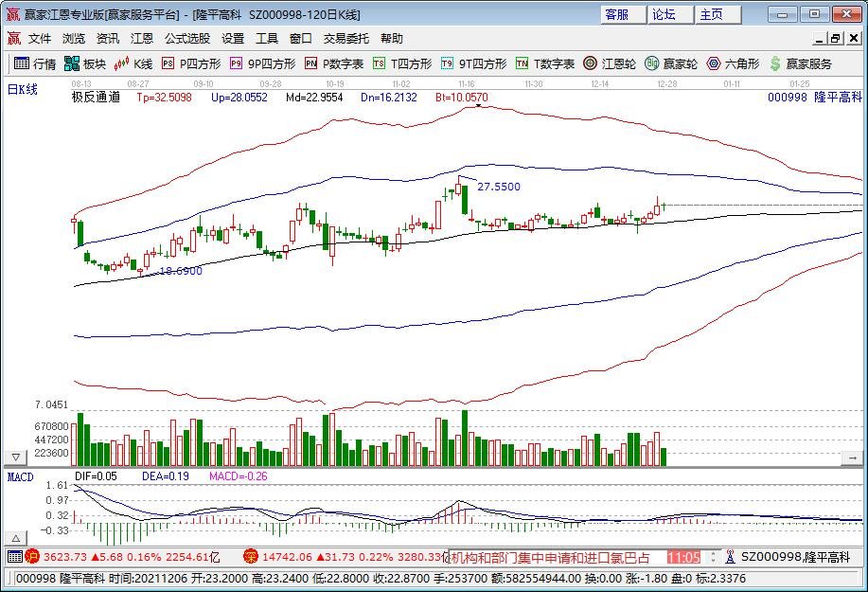Open the 行情 quotes view
Image resolution: width=868 pixels, height=592 pixels.
point(35,63)
